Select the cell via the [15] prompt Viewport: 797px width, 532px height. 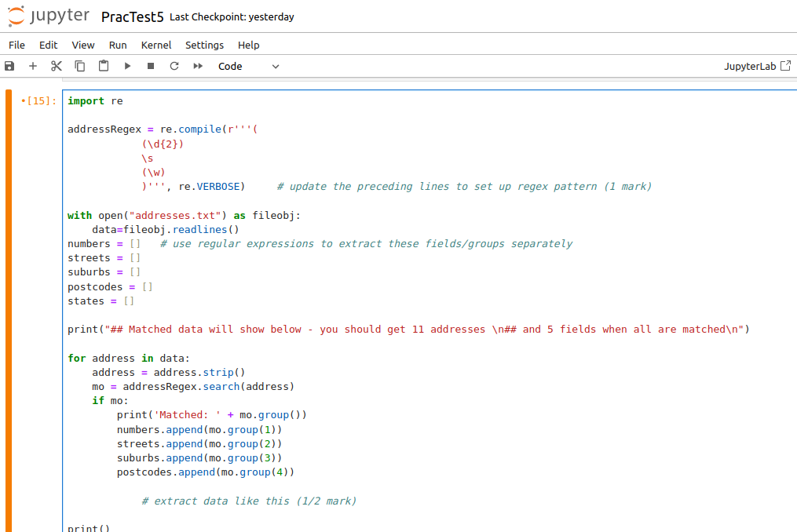(38, 100)
